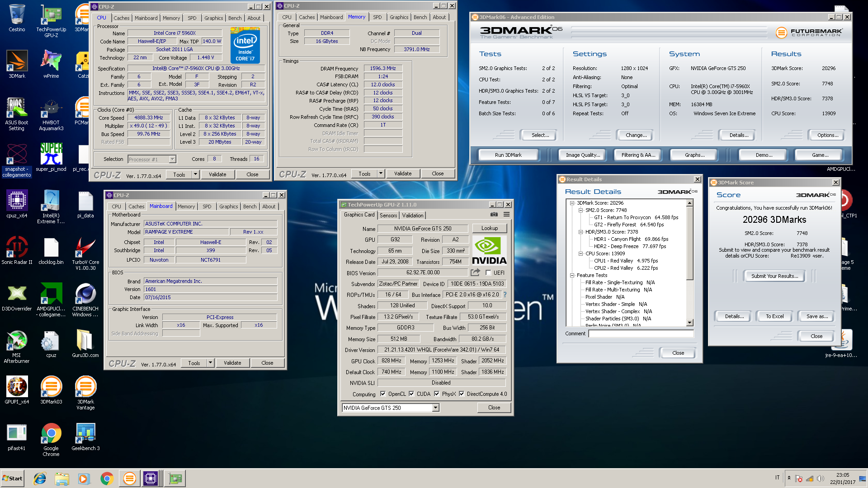Open D3DOverrider desktop icon
Image resolution: width=868 pixels, height=488 pixels.
(17, 297)
